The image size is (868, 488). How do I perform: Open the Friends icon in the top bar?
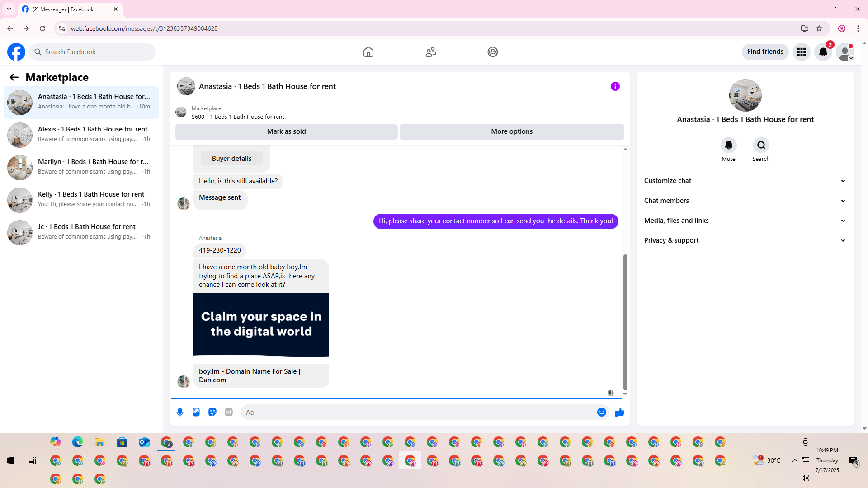point(431,52)
